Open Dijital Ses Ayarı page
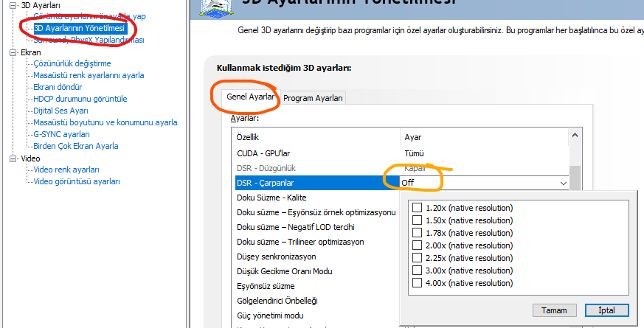Image resolution: width=644 pixels, height=328 pixels. tap(60, 111)
